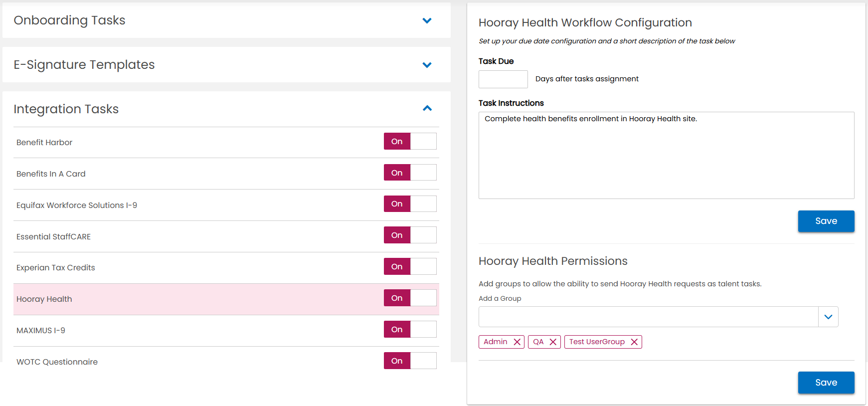Image resolution: width=868 pixels, height=406 pixels.
Task: Select the Benefits In A Card row
Action: (226, 174)
